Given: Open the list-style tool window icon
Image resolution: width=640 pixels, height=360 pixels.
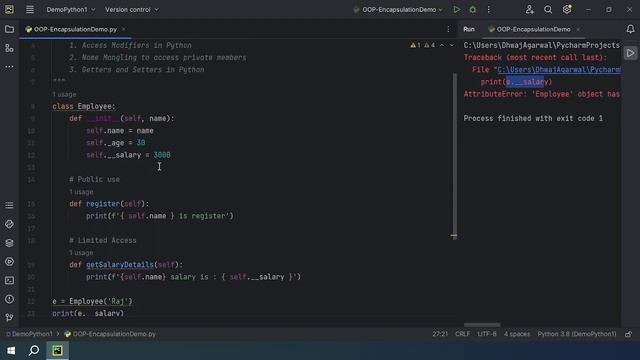Looking at the screenshot, I should point(9,205).
